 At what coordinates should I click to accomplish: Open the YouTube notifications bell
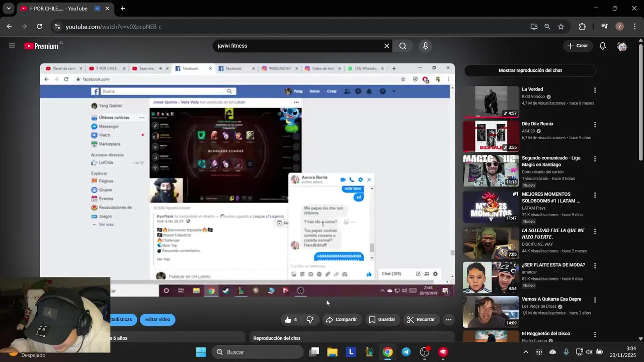pos(603,46)
